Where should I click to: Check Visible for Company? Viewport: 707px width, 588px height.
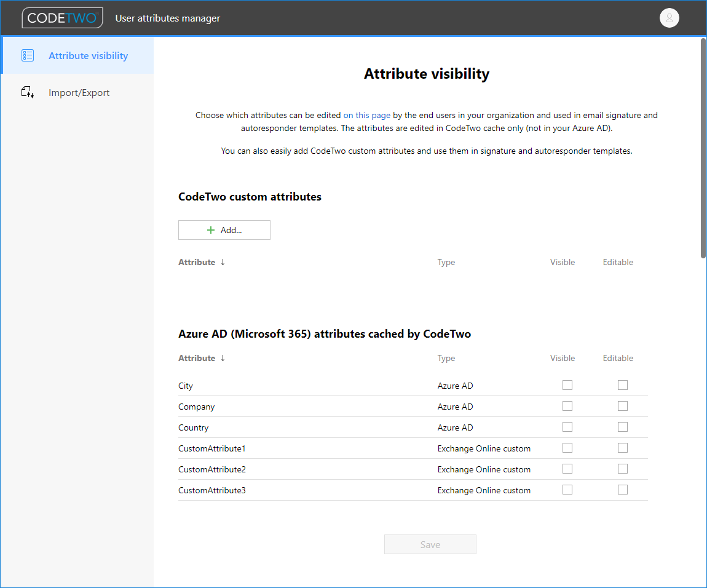click(567, 406)
